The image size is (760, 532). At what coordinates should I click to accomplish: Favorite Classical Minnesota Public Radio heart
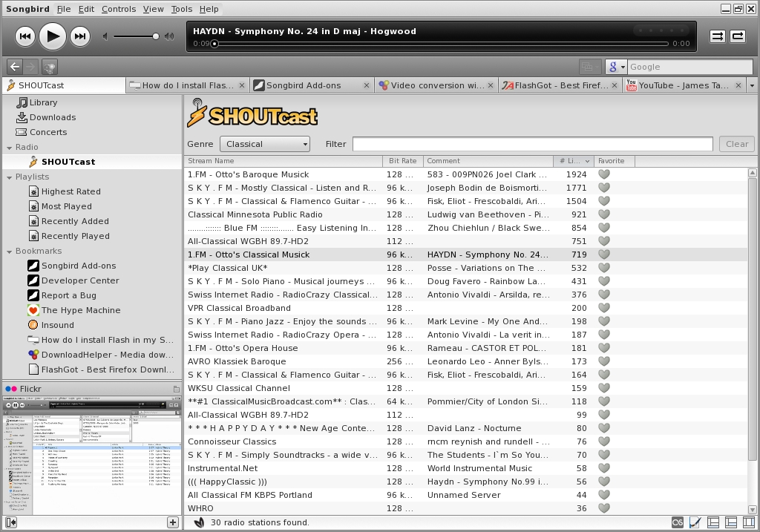tap(604, 214)
